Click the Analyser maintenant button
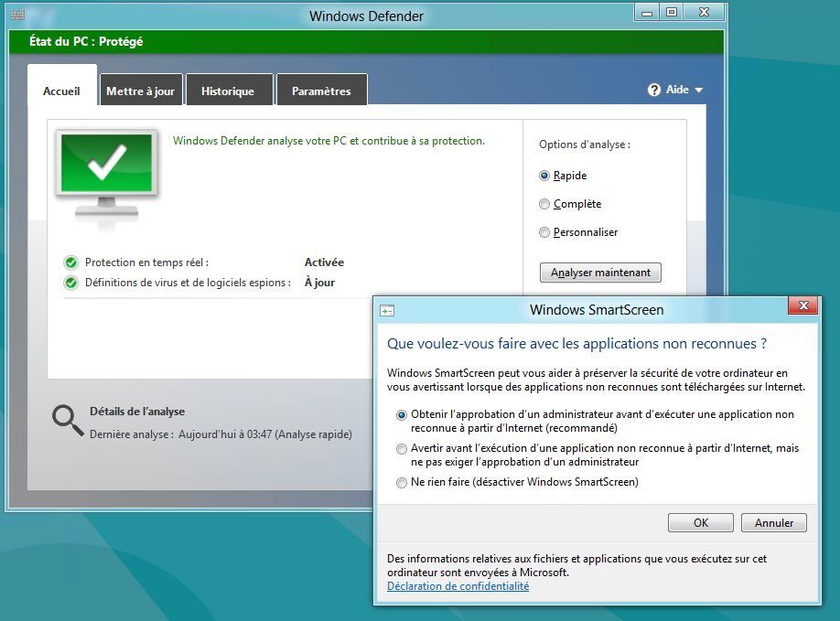This screenshot has height=621, width=840. tap(600, 273)
